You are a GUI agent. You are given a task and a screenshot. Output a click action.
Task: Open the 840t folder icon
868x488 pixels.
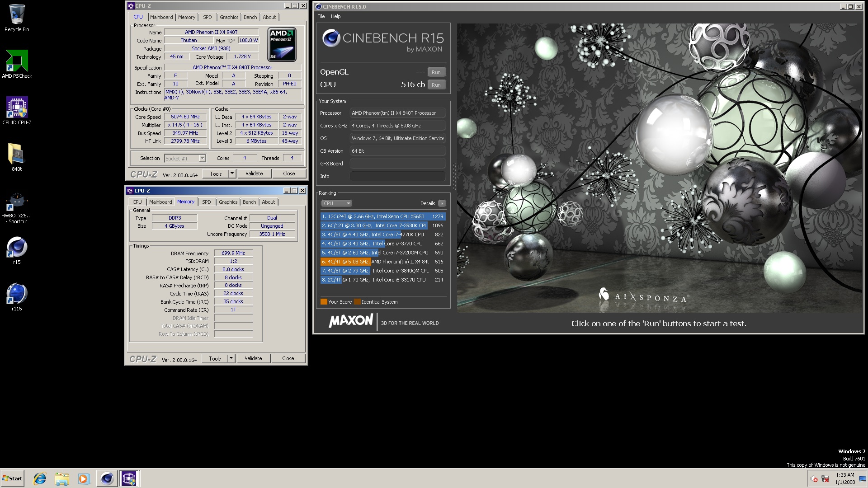pyautogui.click(x=17, y=157)
